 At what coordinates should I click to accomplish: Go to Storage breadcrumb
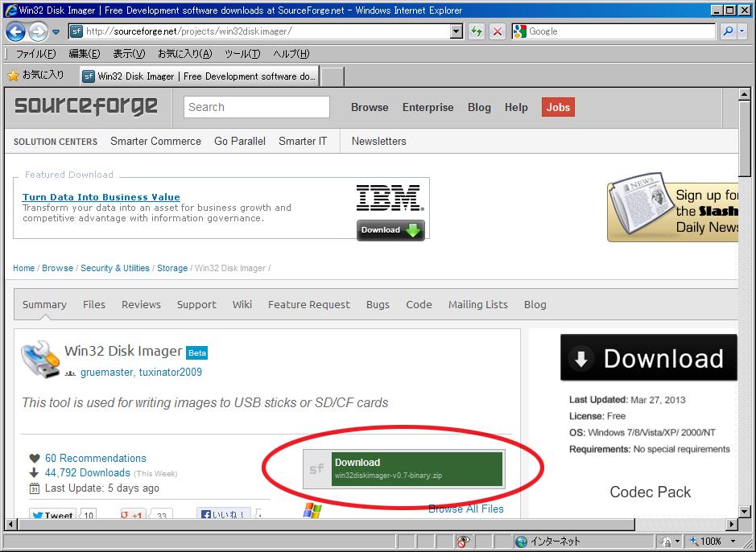pyautogui.click(x=172, y=268)
